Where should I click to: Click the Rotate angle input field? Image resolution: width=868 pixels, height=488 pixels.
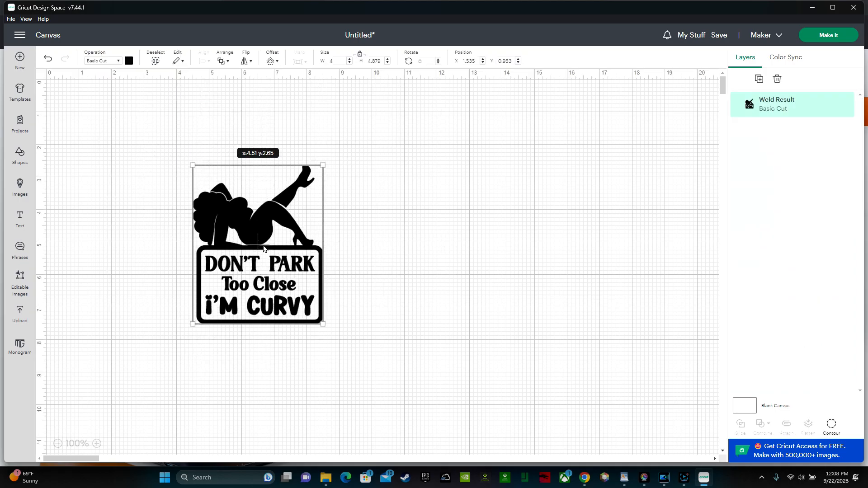point(425,61)
